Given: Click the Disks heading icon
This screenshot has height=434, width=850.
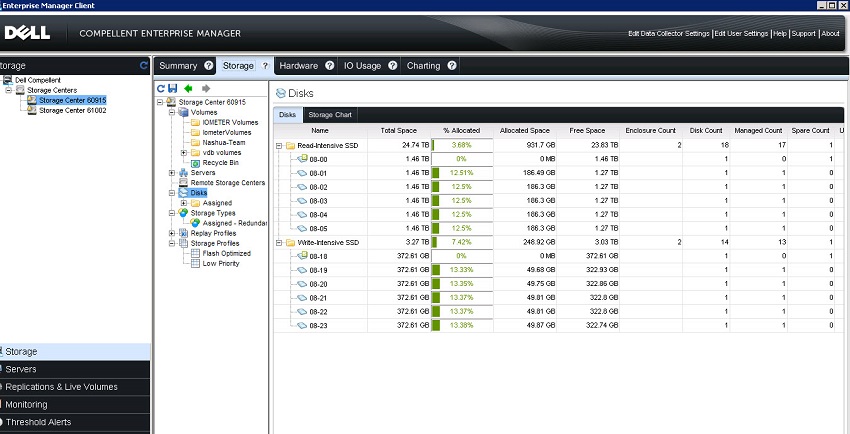Looking at the screenshot, I should point(280,93).
